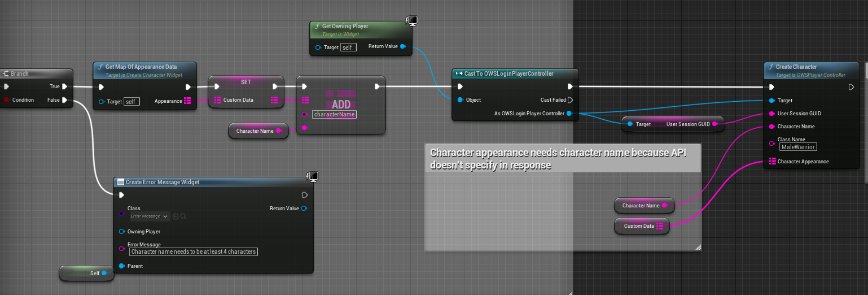This screenshot has height=295, width=868.
Task: Click Return Value pin on Create Error Message Widget
Action: point(304,209)
